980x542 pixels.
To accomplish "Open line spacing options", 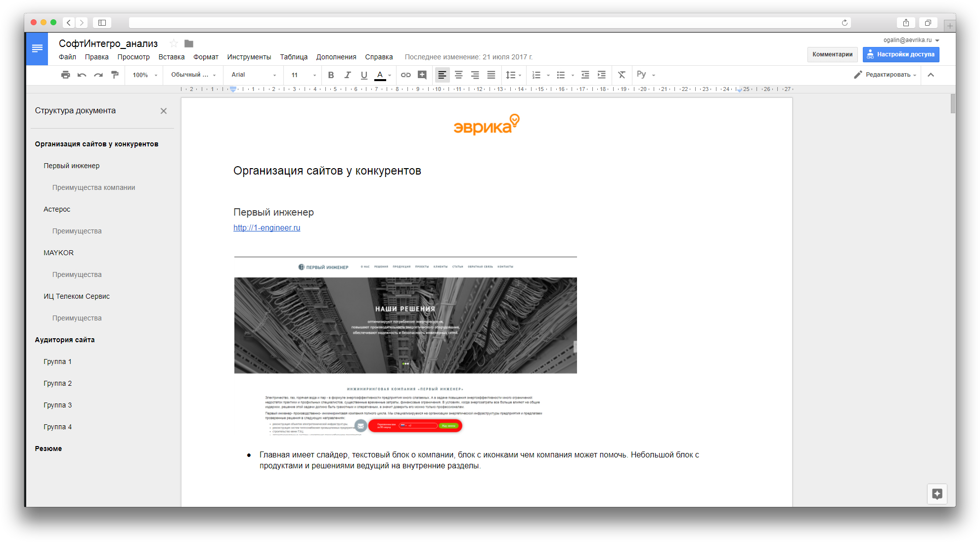I will pyautogui.click(x=513, y=75).
